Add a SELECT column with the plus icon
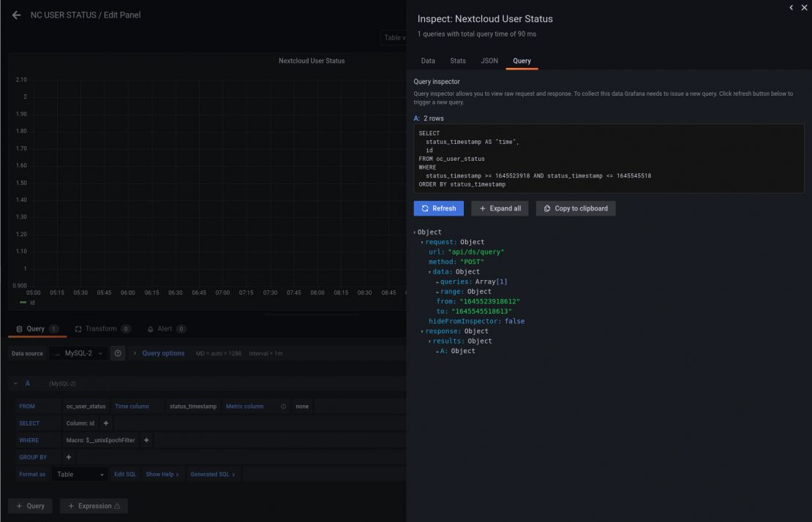 pyautogui.click(x=107, y=423)
